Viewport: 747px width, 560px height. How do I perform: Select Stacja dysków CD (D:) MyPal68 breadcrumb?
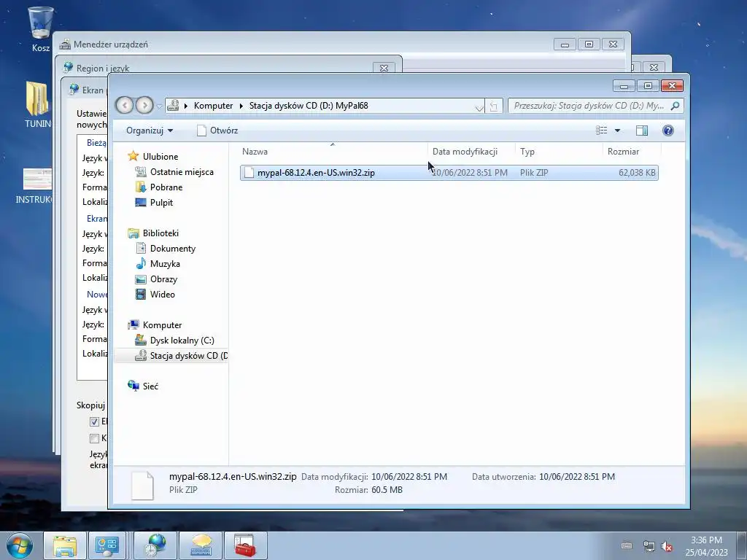pyautogui.click(x=309, y=106)
